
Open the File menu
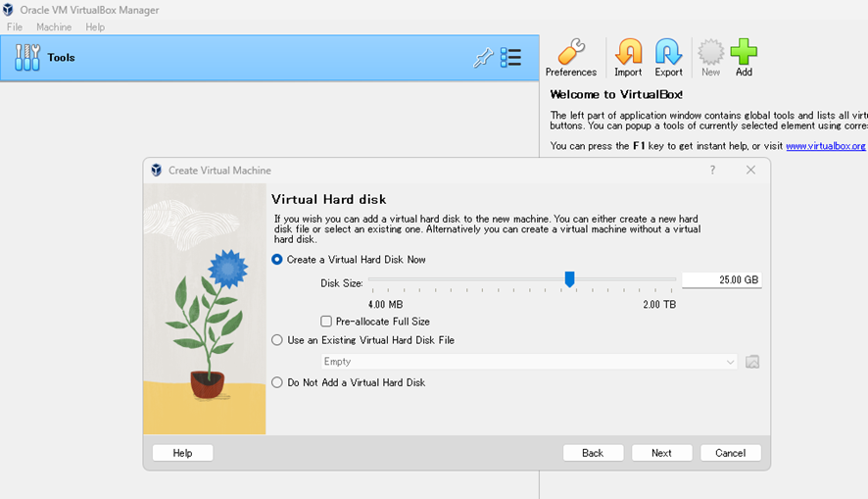[15, 26]
